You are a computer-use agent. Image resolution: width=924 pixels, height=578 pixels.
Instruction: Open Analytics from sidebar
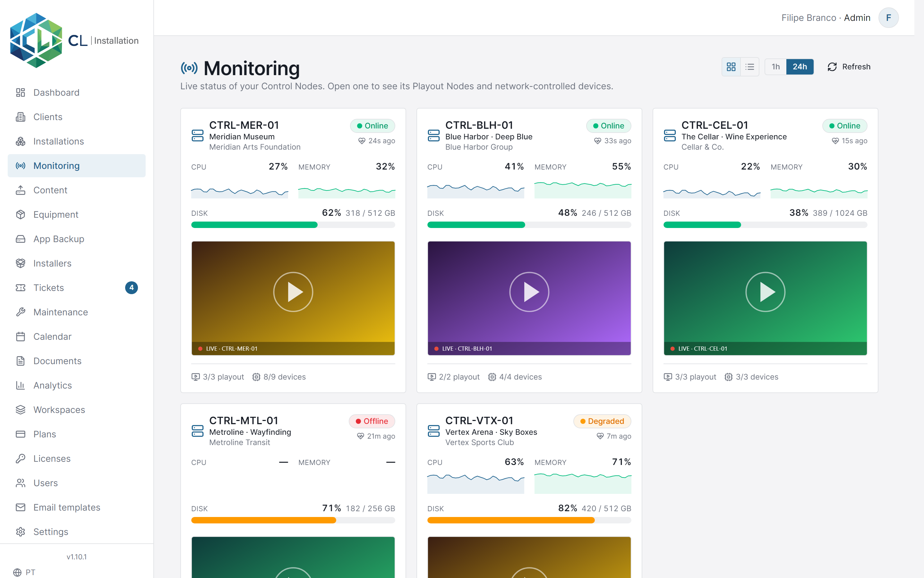click(76, 385)
